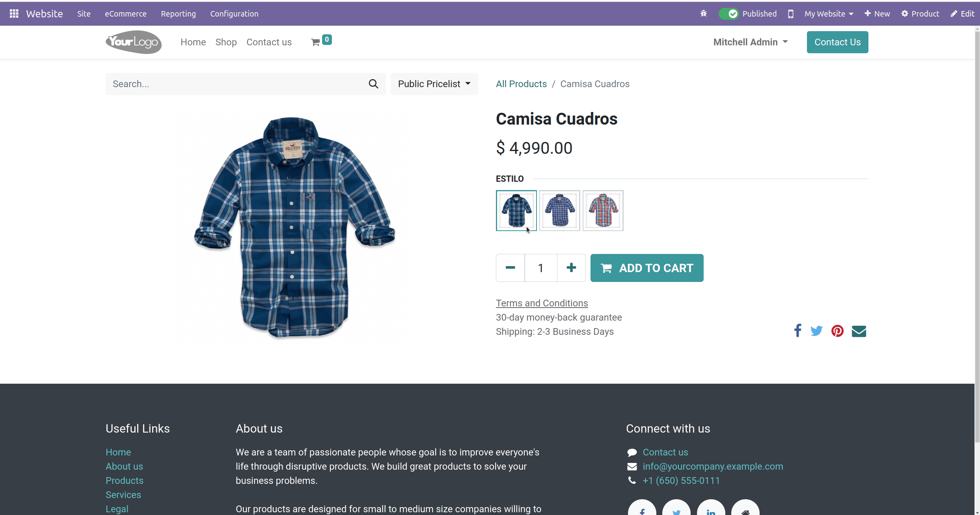Click the search magnifier icon
The height and width of the screenshot is (515, 980).
374,84
